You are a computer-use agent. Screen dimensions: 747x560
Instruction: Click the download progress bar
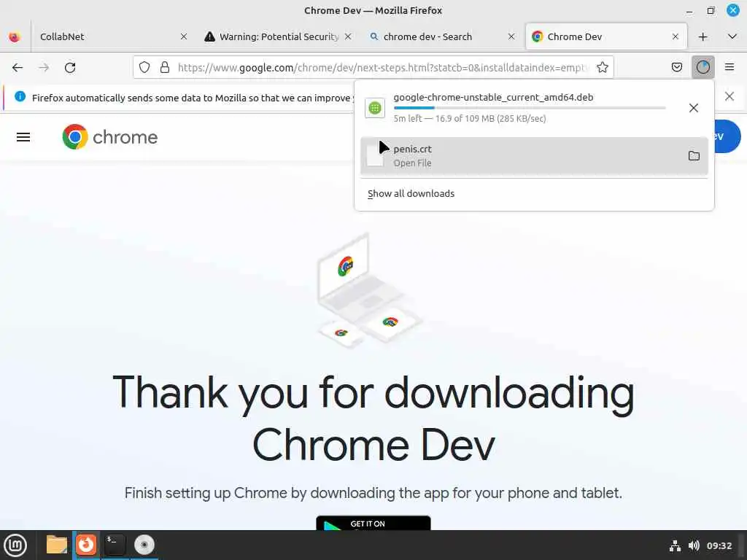(530, 108)
